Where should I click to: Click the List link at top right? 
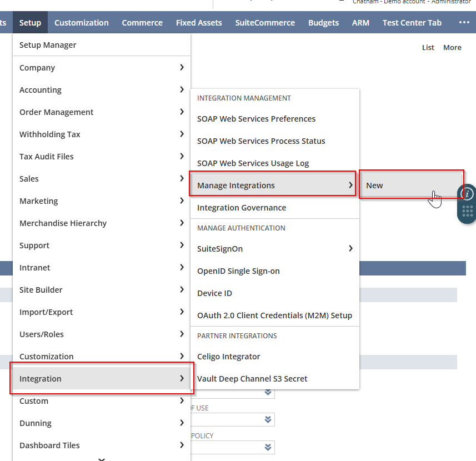point(428,47)
